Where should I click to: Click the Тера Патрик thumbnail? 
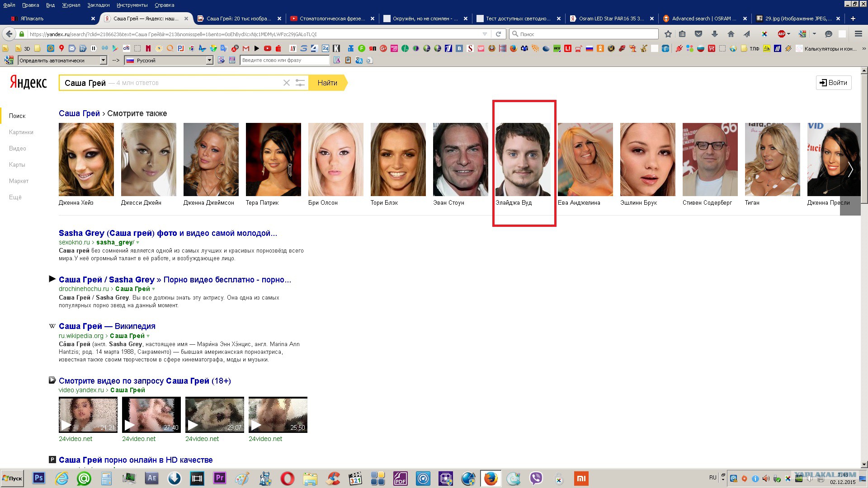(x=273, y=160)
